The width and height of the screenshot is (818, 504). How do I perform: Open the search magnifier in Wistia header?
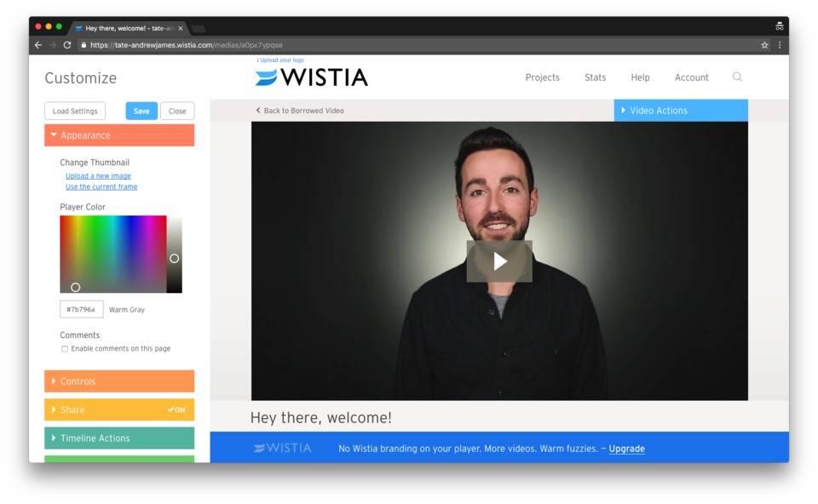[x=737, y=77]
